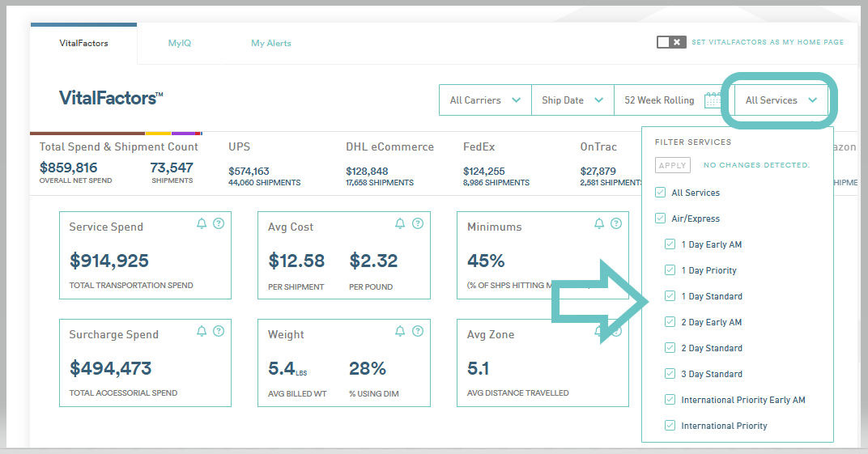Click the Weight card bell icon
This screenshot has height=454, width=868.
[x=400, y=331]
